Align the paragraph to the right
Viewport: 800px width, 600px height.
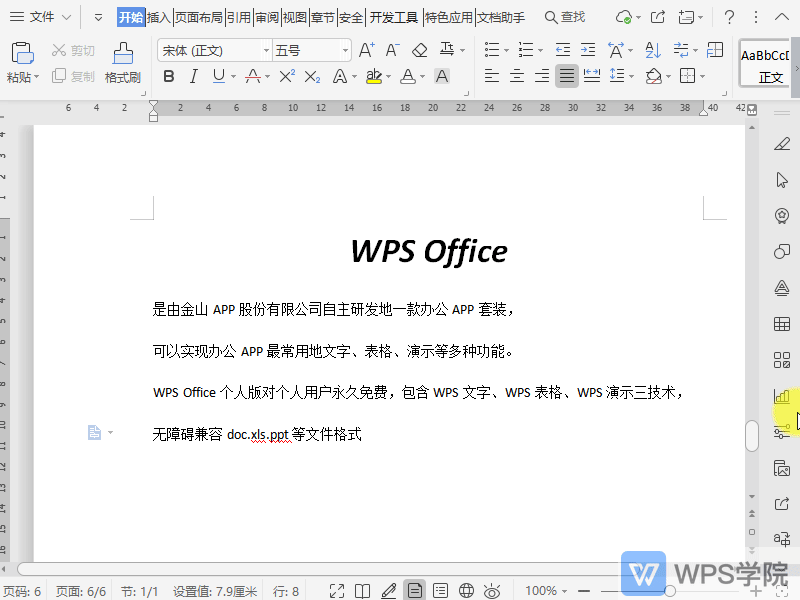[541, 76]
